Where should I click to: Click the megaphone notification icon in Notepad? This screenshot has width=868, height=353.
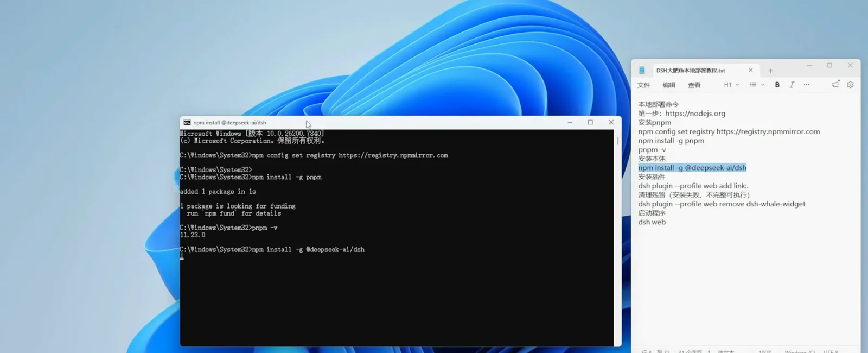tap(835, 84)
